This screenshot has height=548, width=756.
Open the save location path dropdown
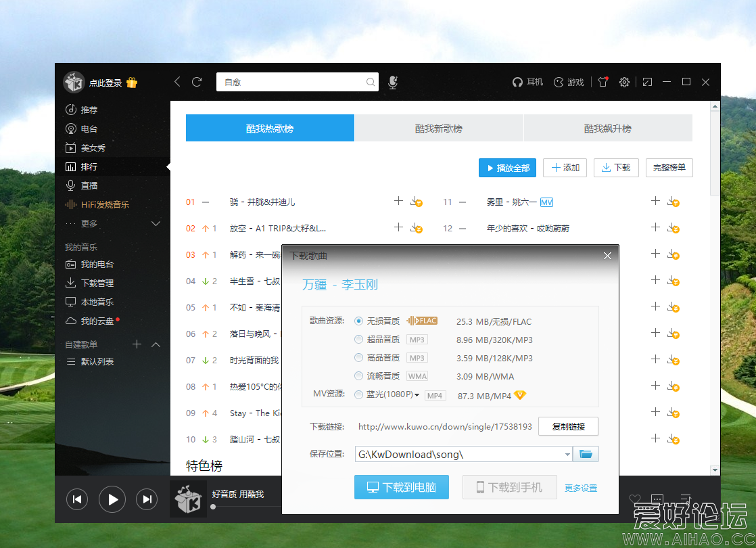[567, 453]
